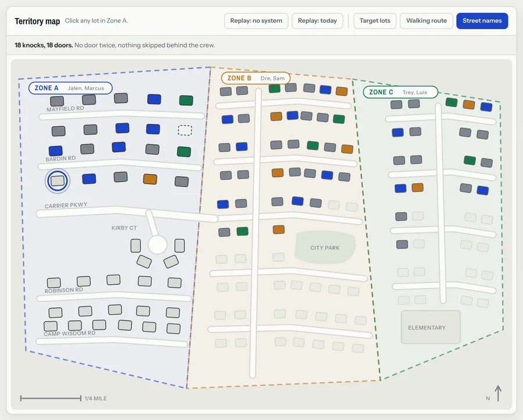Viewport: 523px width, 420px height.
Task: Click the Replay: no system button
Action: [x=256, y=21]
